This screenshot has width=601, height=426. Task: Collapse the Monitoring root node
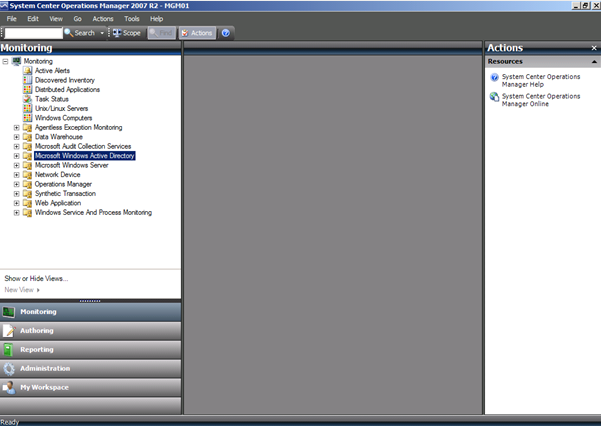(x=5, y=61)
